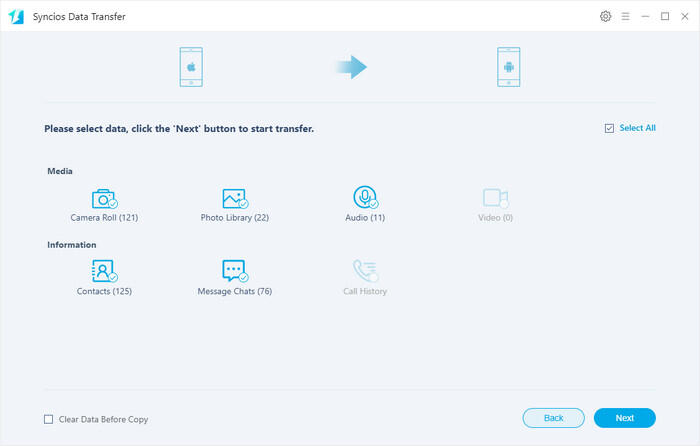Image resolution: width=700 pixels, height=446 pixels.
Task: Click the blue transfer direction arrow
Action: [x=350, y=67]
